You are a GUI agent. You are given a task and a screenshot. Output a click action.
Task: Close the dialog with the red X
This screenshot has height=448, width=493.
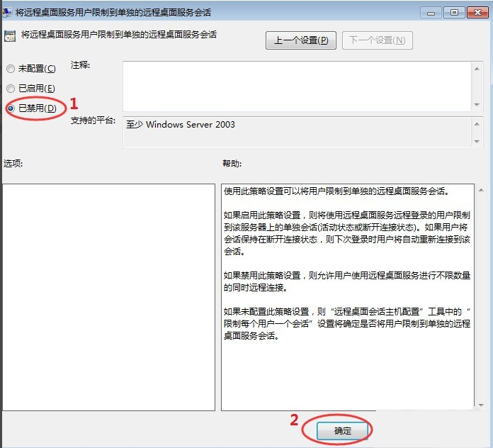[x=476, y=12]
